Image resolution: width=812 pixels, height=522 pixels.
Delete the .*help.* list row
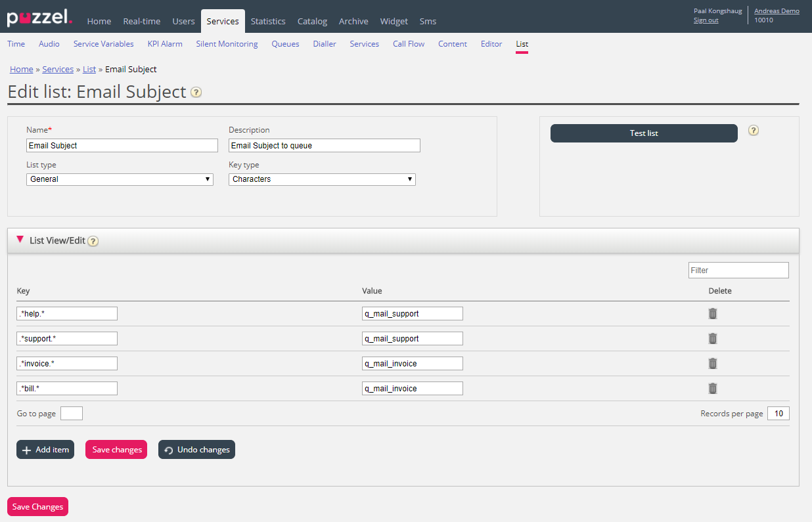712,314
